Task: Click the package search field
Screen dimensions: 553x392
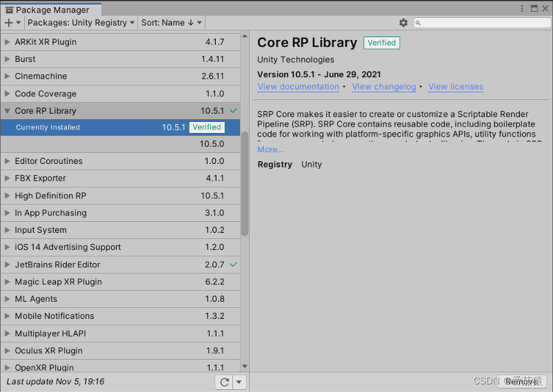Action: tap(482, 23)
